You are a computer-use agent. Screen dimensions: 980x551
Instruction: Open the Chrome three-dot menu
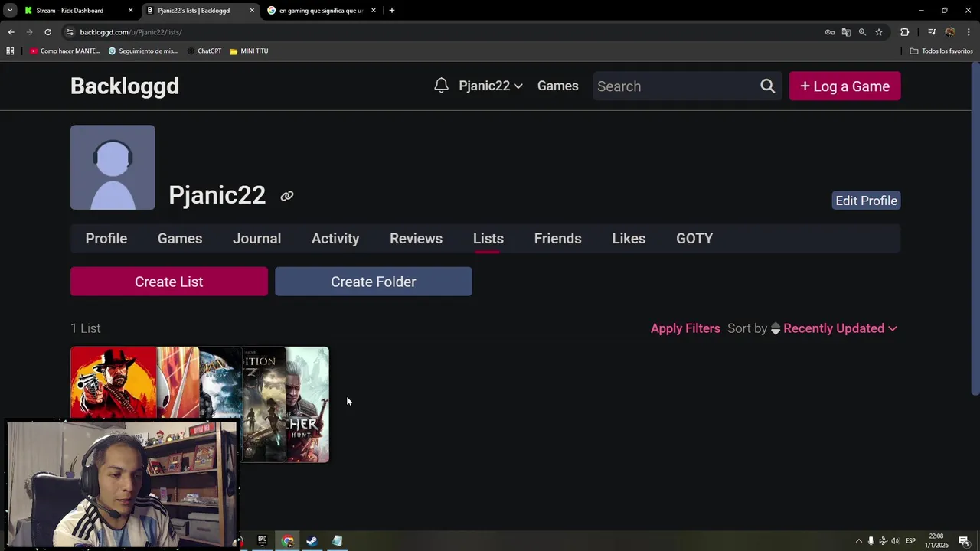click(x=969, y=32)
